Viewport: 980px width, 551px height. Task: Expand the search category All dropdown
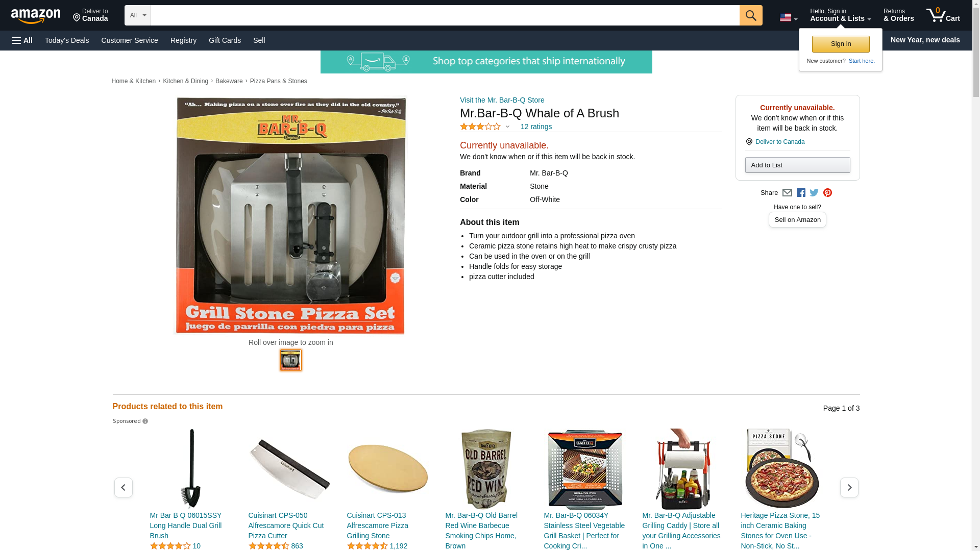(138, 15)
